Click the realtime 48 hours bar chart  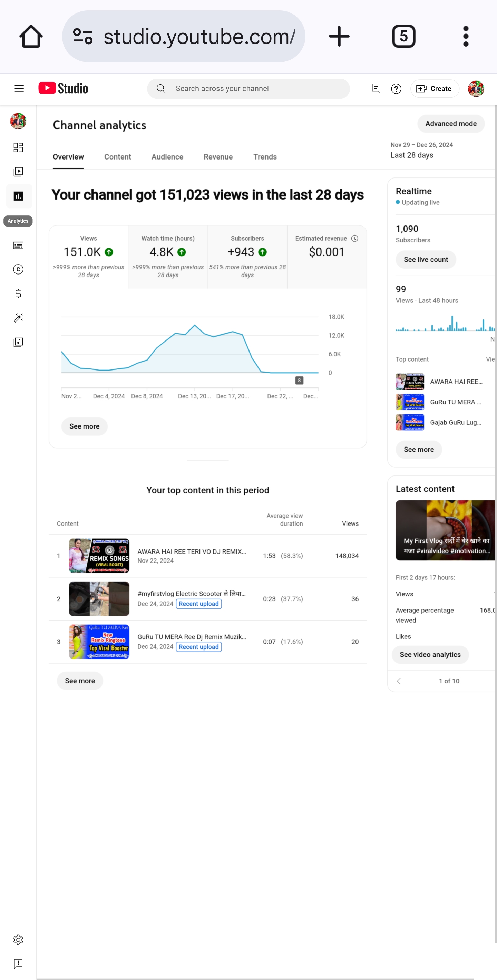point(445,323)
